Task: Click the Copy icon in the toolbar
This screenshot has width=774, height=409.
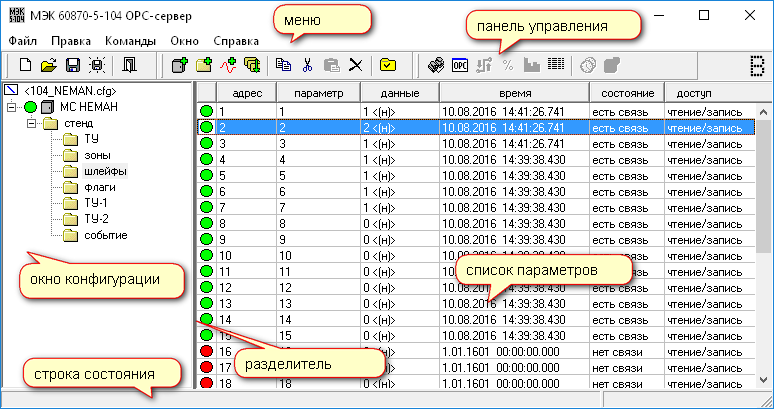Action: pyautogui.click(x=283, y=65)
